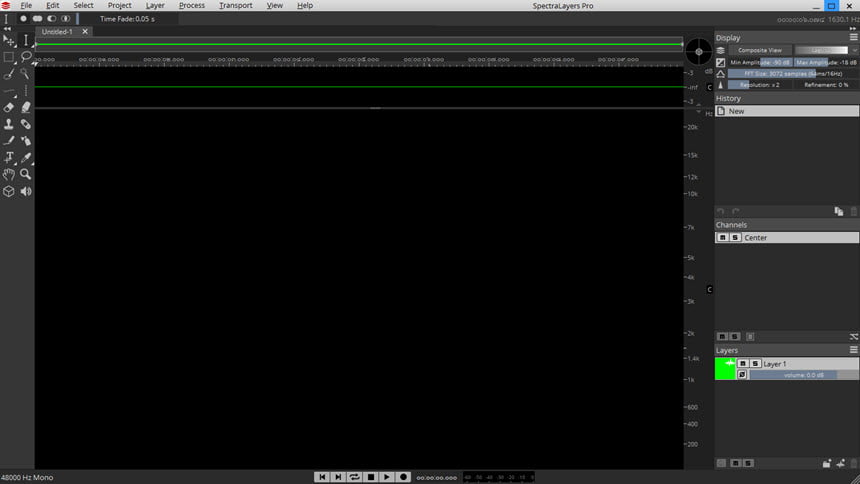Select the Playback speaker tool
860x484 pixels.
pyautogui.click(x=26, y=192)
